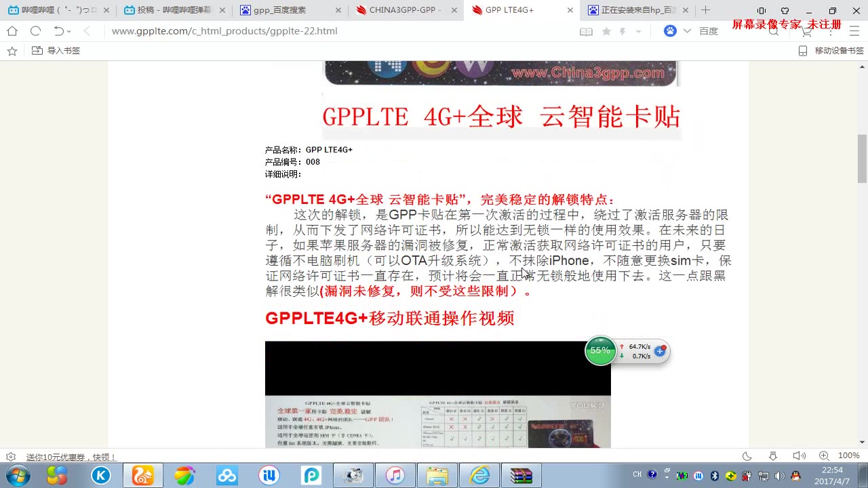
Task: Click the undo/back arrow icon
Action: coord(58,31)
